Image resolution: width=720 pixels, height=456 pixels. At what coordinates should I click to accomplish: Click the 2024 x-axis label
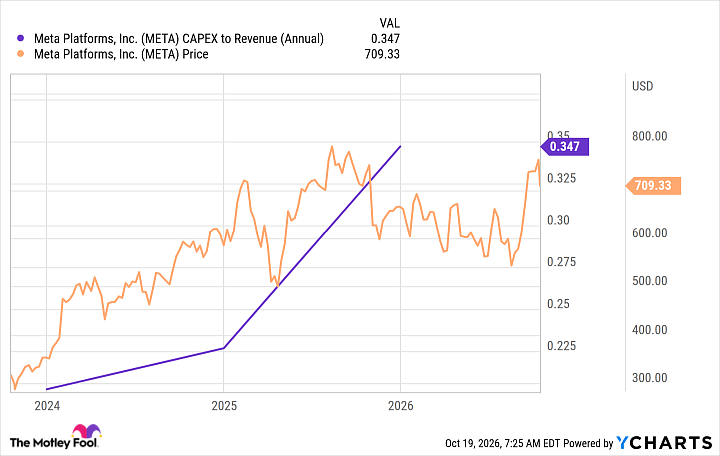pyautogui.click(x=47, y=406)
